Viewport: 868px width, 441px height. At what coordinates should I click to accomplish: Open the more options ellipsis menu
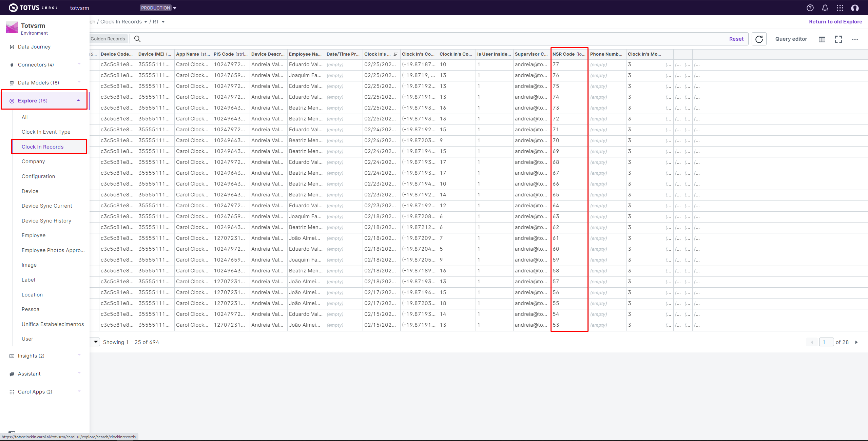[x=855, y=39]
